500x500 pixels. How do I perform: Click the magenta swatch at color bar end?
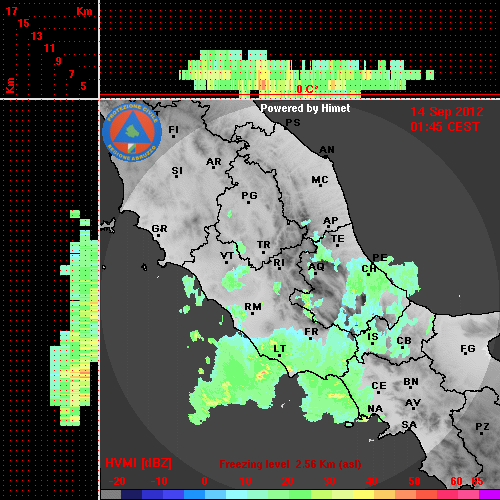(490, 494)
